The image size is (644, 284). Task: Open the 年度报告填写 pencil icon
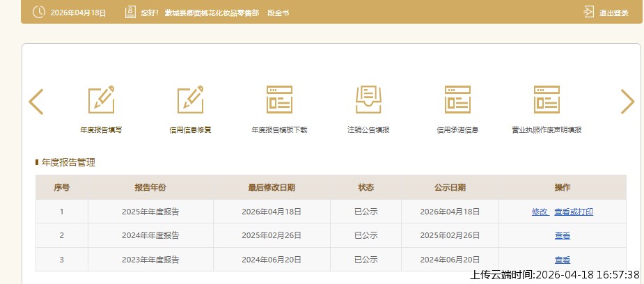pos(101,100)
